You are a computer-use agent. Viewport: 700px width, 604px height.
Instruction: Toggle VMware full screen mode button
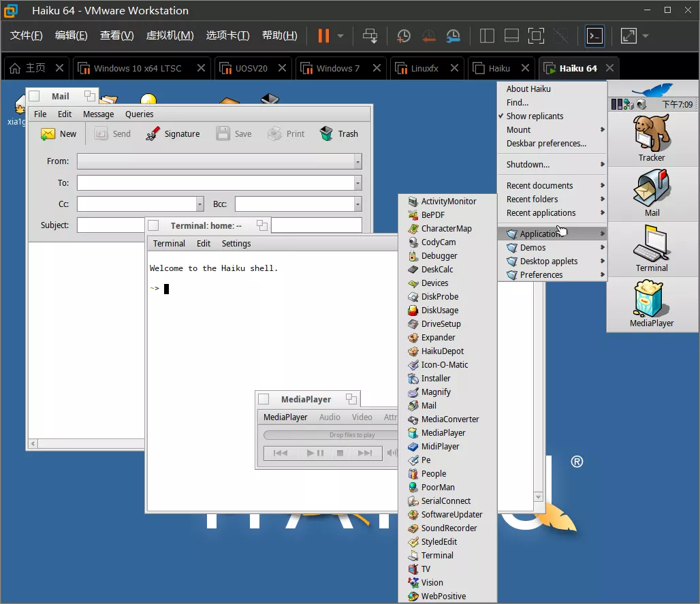[629, 36]
